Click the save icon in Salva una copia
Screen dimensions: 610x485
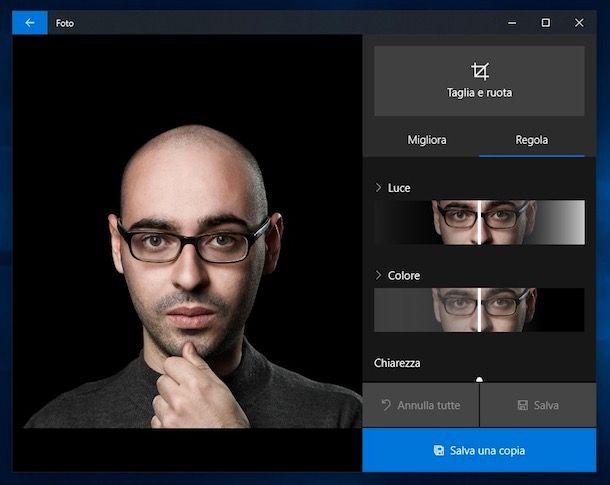(439, 451)
